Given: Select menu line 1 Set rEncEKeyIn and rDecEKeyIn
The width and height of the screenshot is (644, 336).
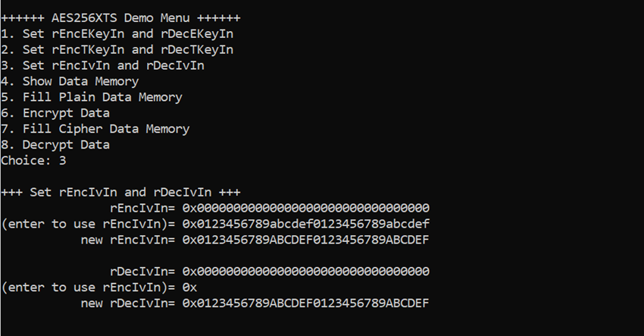Looking at the screenshot, I should pos(117,33).
